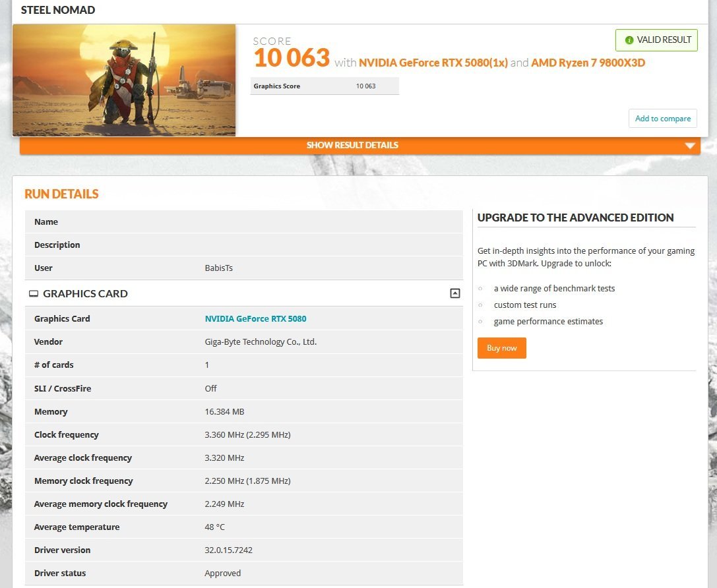Viewport: 717px width, 588px height.
Task: Select the score value 10 063
Action: click(292, 57)
